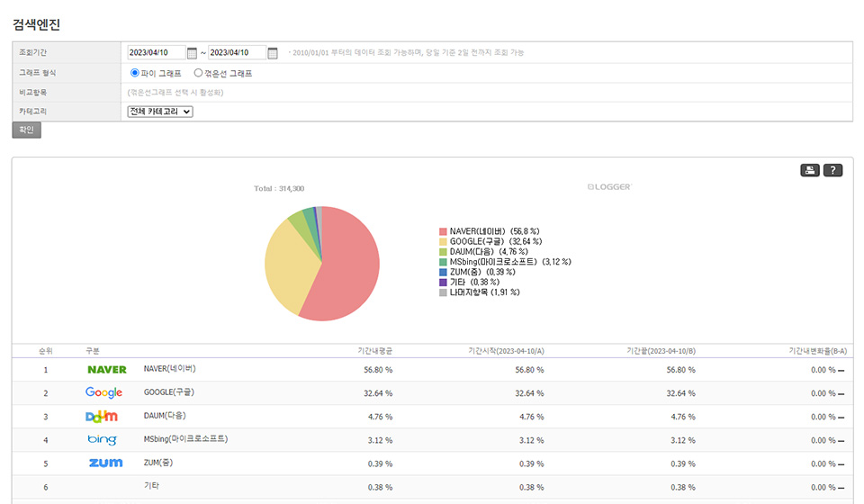Edit the end date input field
This screenshot has height=504, width=864.
point(237,52)
